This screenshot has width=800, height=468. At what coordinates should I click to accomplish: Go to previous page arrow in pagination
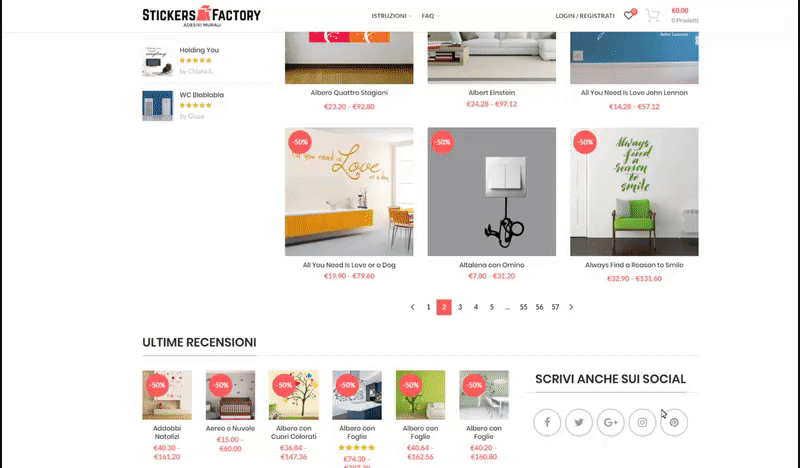click(412, 307)
